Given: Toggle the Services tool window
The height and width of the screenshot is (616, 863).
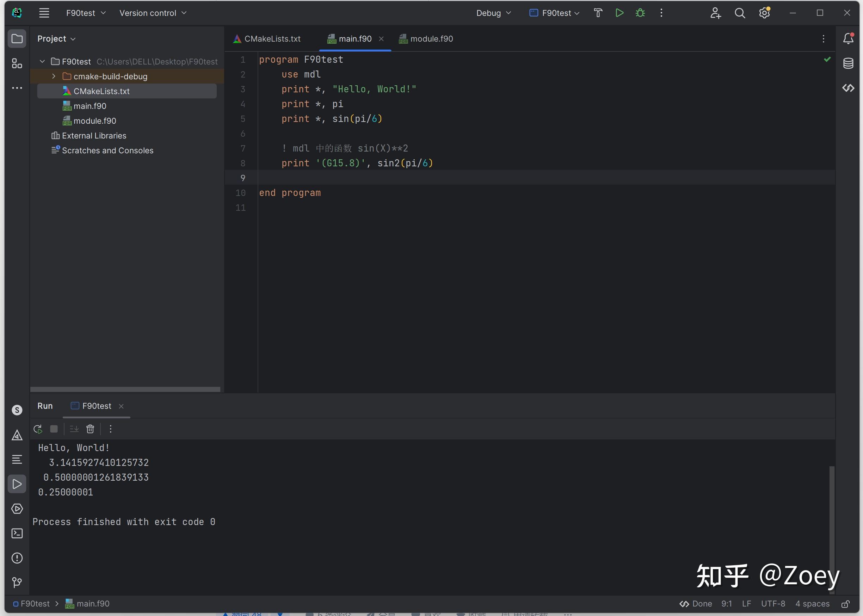Looking at the screenshot, I should point(17,509).
